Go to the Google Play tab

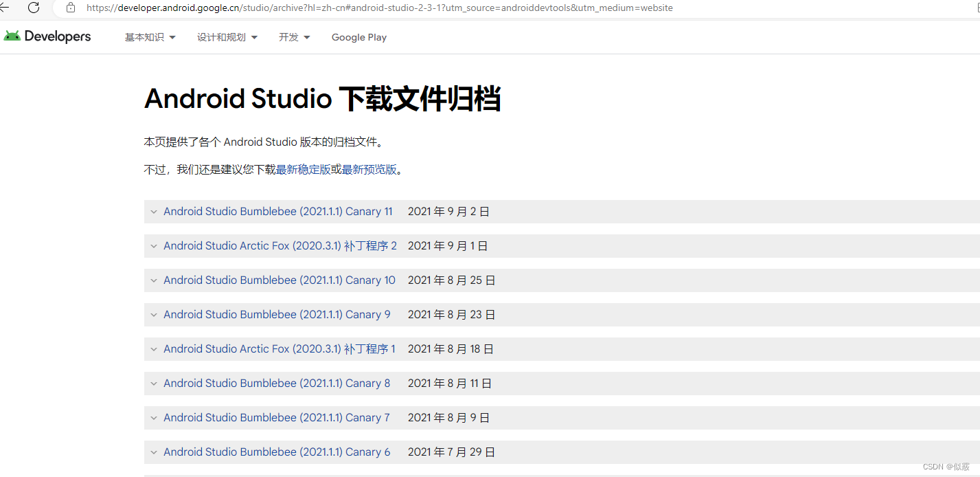(x=359, y=37)
